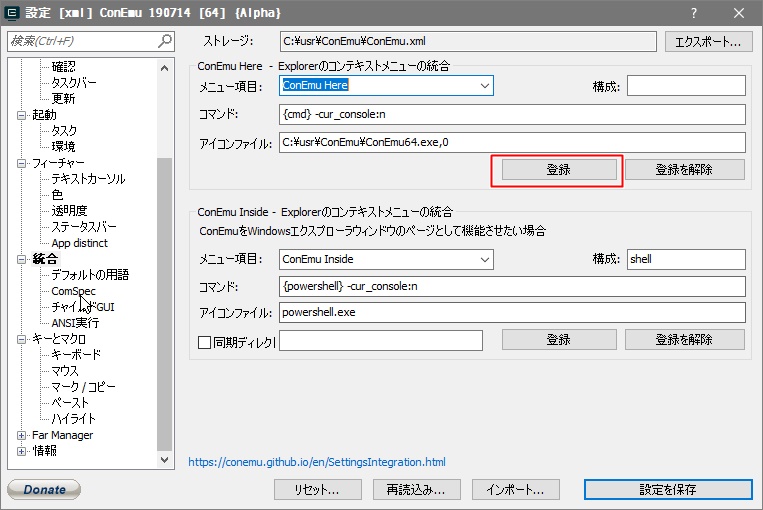
Task: Open App distinct settings
Action: (79, 243)
